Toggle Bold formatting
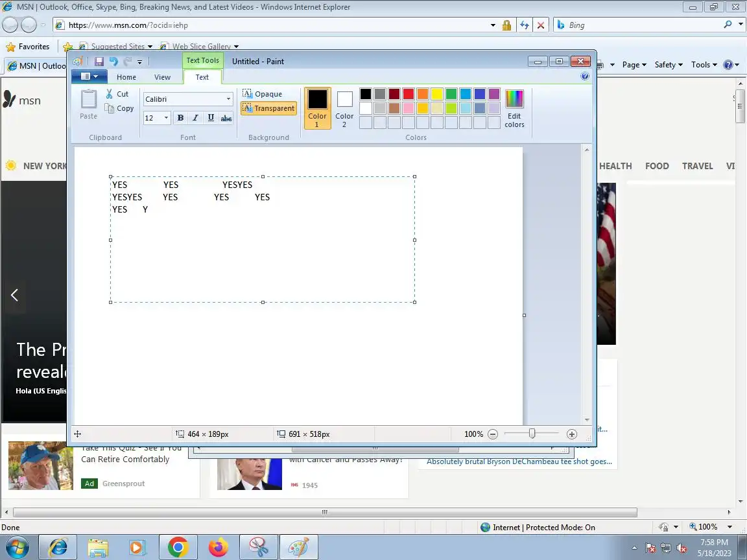 tap(180, 117)
